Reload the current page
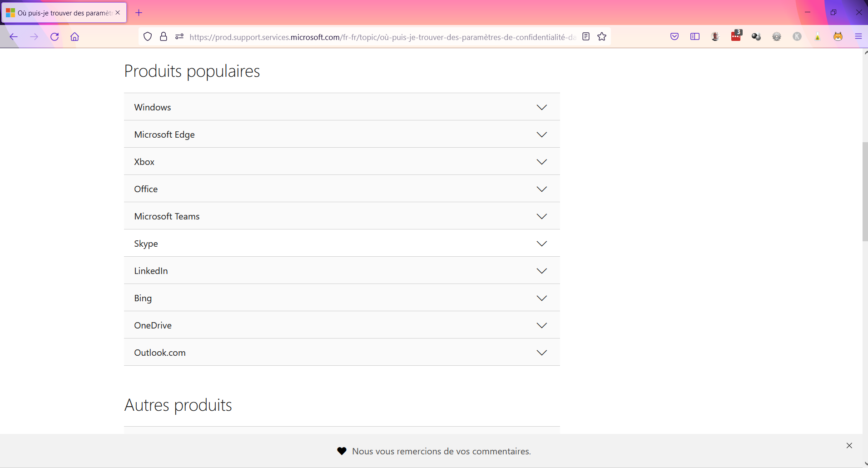 point(55,37)
